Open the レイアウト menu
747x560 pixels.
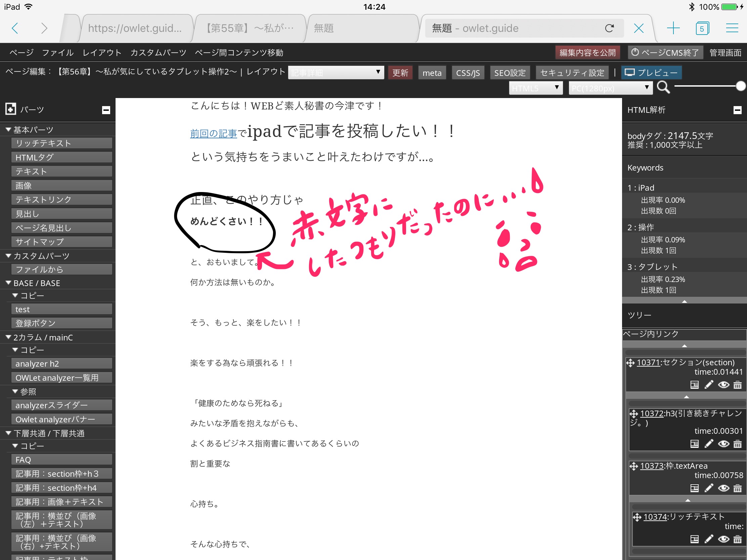point(102,53)
